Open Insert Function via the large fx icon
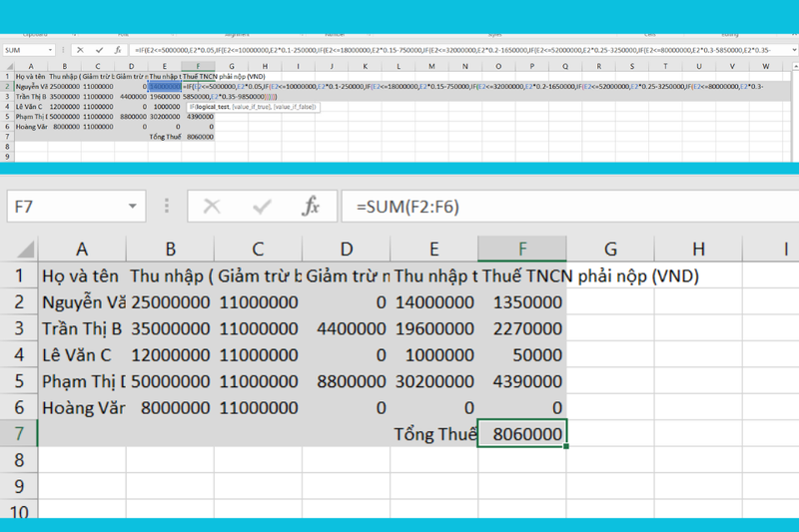This screenshot has width=799, height=532. (311, 207)
